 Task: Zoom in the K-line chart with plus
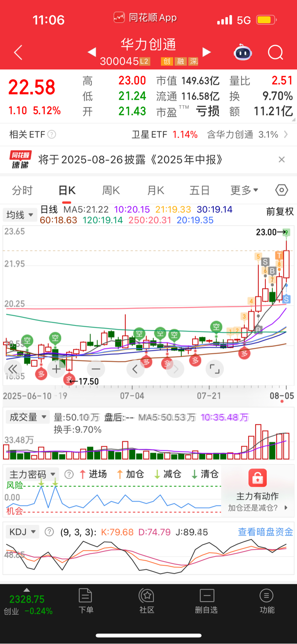(x=56, y=369)
